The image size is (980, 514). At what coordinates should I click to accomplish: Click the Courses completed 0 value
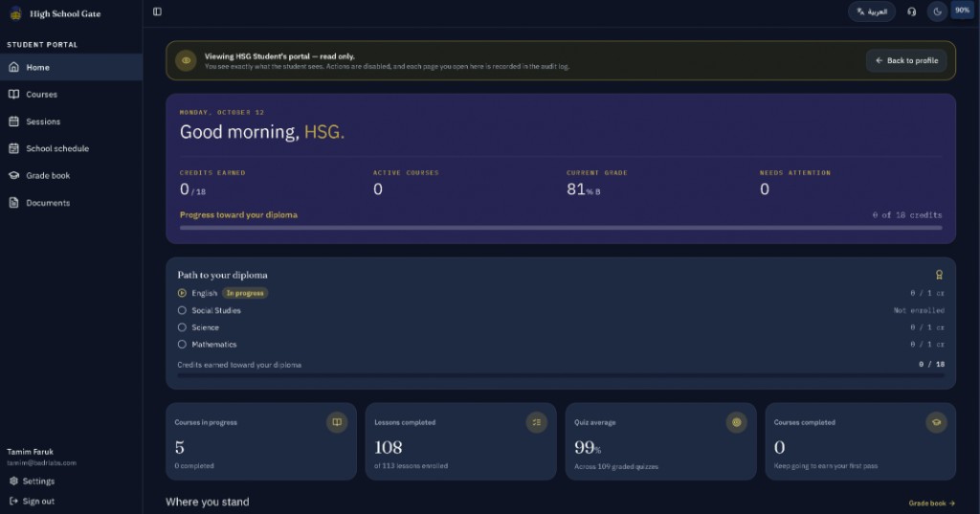coord(779,447)
